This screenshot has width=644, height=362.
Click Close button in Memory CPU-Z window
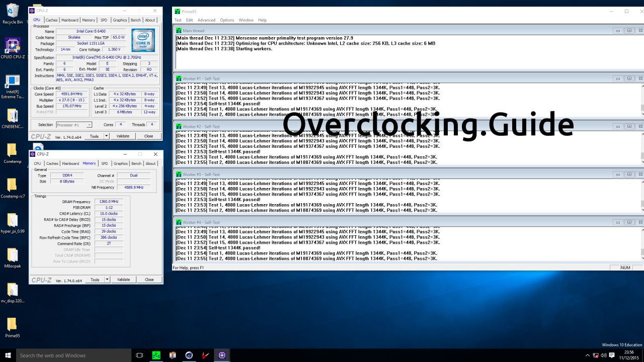point(149,280)
